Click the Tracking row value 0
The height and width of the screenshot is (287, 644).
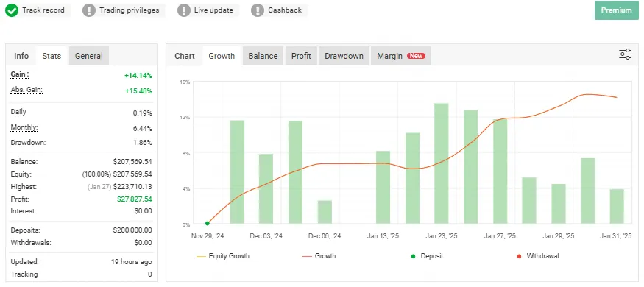click(x=150, y=274)
